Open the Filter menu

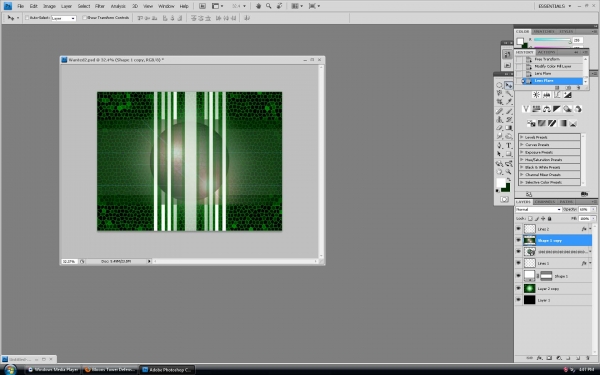click(x=100, y=6)
